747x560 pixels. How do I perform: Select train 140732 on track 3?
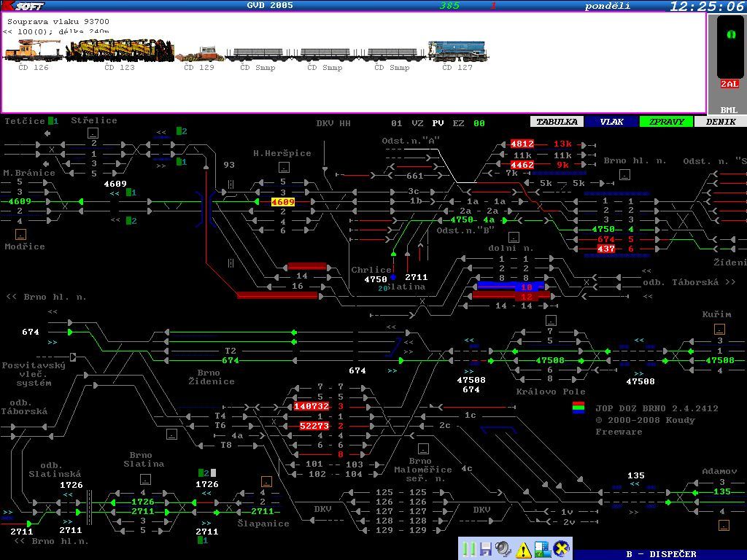tap(311, 406)
